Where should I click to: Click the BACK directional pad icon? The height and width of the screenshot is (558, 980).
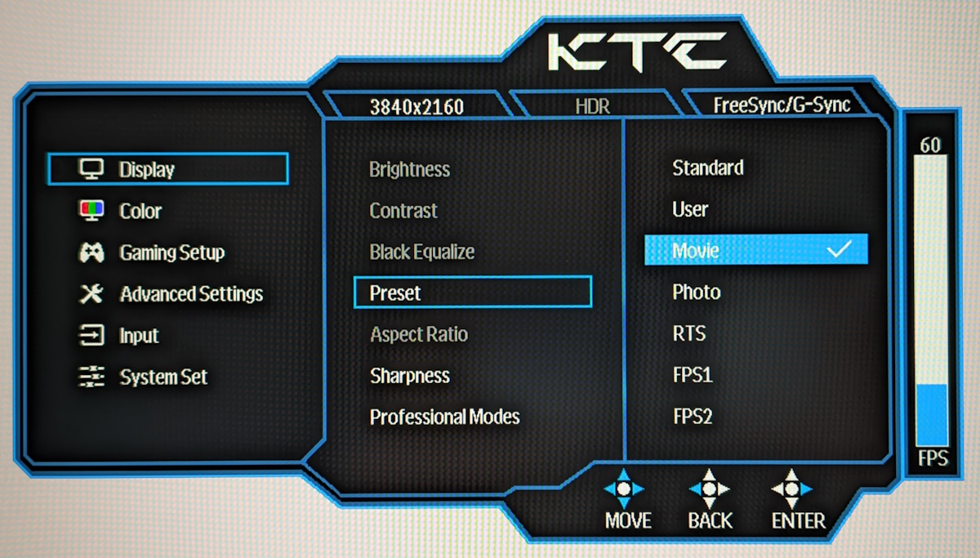point(709,489)
